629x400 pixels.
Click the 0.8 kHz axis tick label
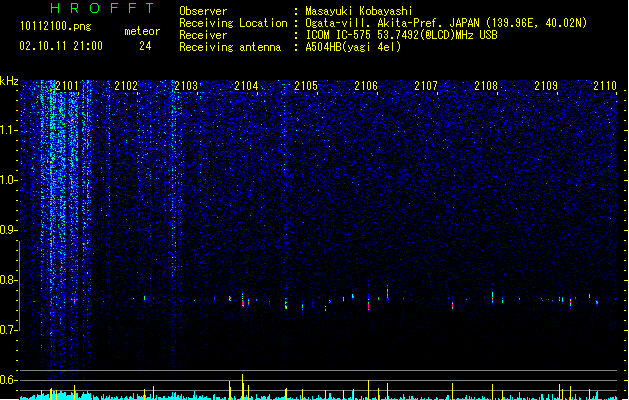pyautogui.click(x=8, y=280)
